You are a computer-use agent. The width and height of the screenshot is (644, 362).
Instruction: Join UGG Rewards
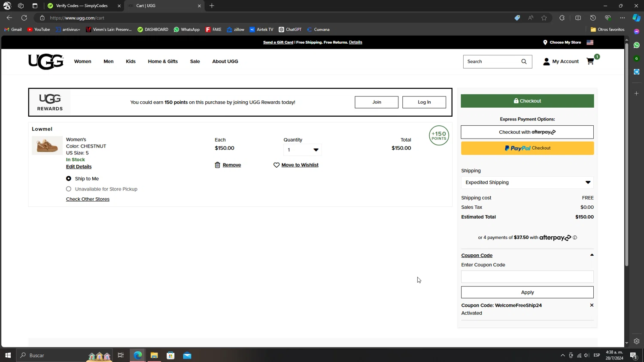pos(377,102)
